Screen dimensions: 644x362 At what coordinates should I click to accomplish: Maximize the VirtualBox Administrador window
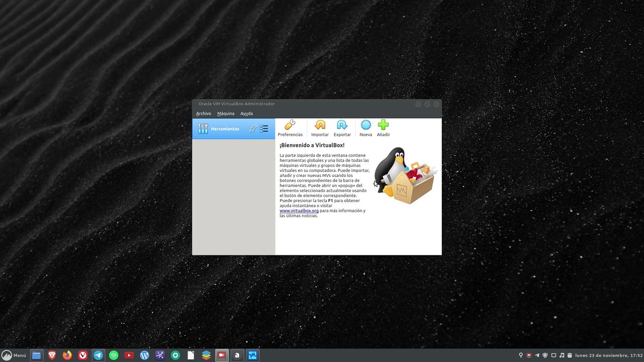pos(427,104)
